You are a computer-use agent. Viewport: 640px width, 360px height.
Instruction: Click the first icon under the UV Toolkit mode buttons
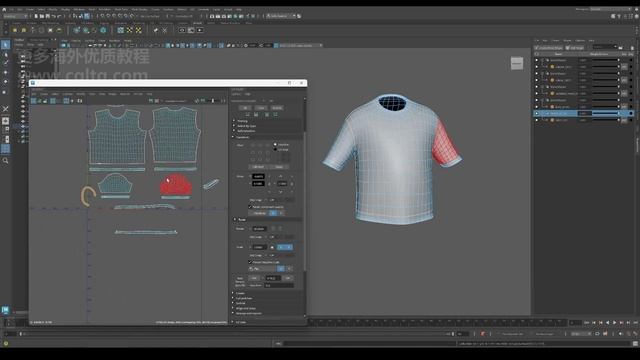[x=247, y=115]
